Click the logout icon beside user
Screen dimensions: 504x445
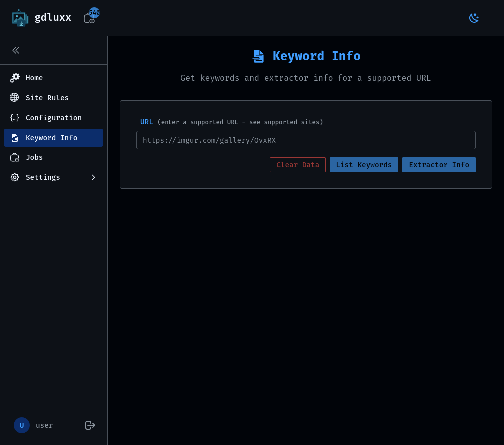tap(90, 425)
